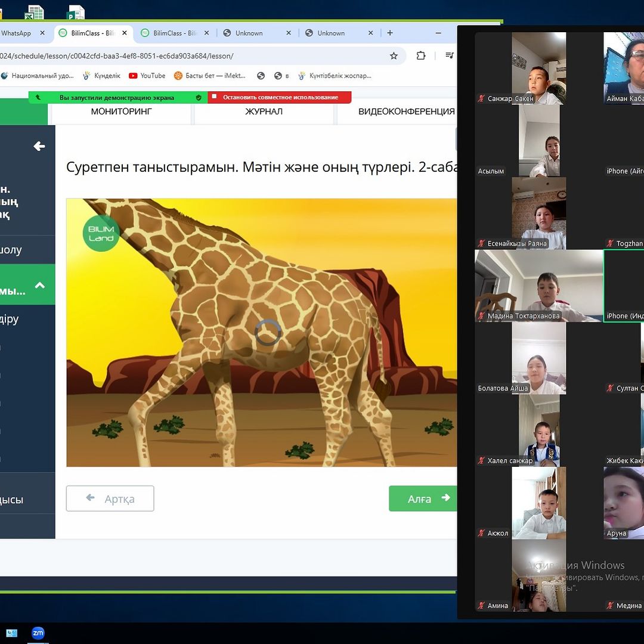Go forward with the Алға button
This screenshot has width=644, height=644.
[x=423, y=499]
